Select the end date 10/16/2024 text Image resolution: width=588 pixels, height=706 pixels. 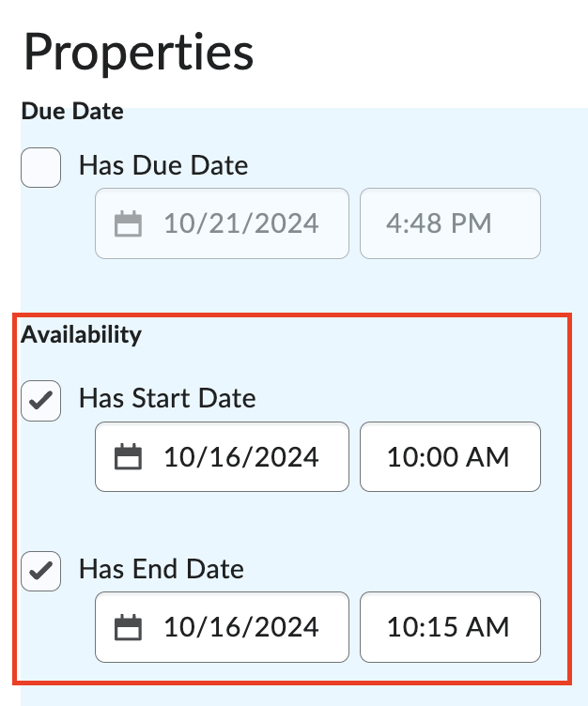click(241, 627)
